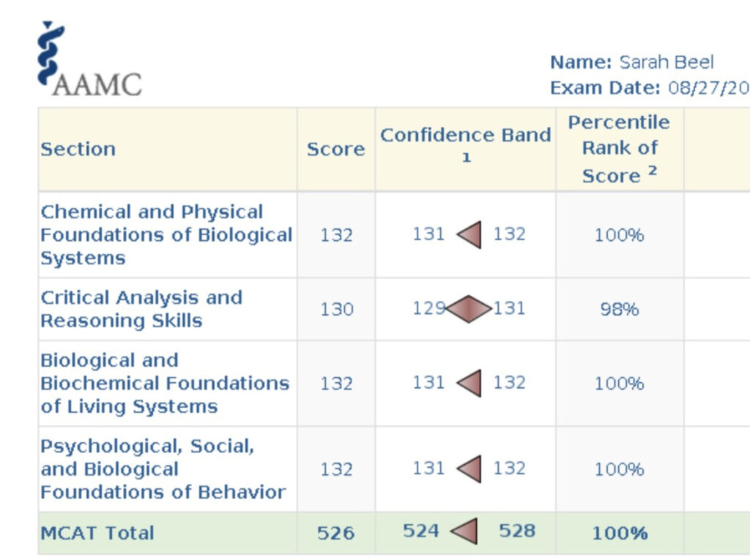Click the Section column header
750x560 pixels.
click(x=78, y=149)
